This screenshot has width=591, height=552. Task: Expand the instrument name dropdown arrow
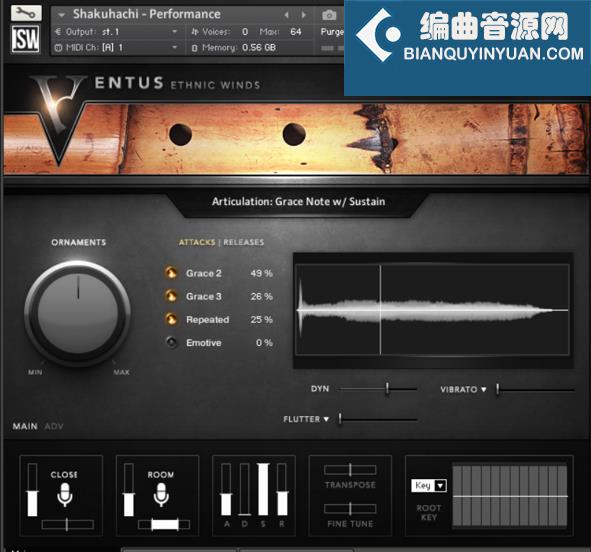tap(61, 15)
